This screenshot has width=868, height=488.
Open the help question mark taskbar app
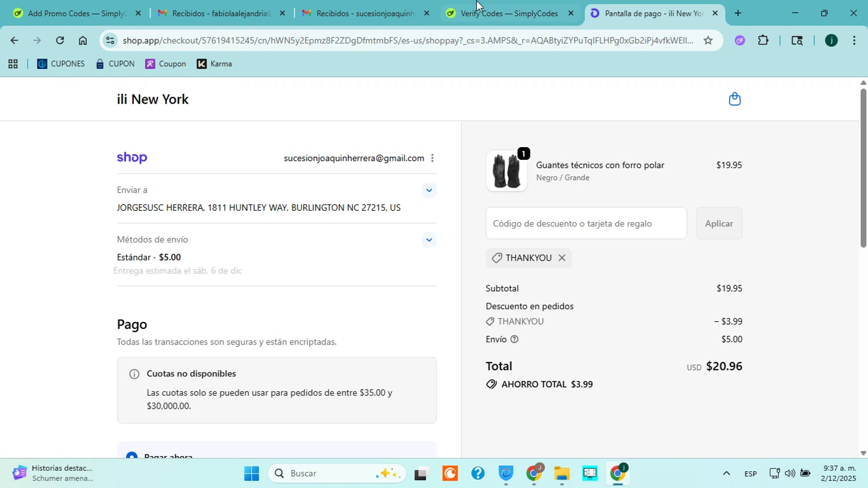pyautogui.click(x=478, y=474)
